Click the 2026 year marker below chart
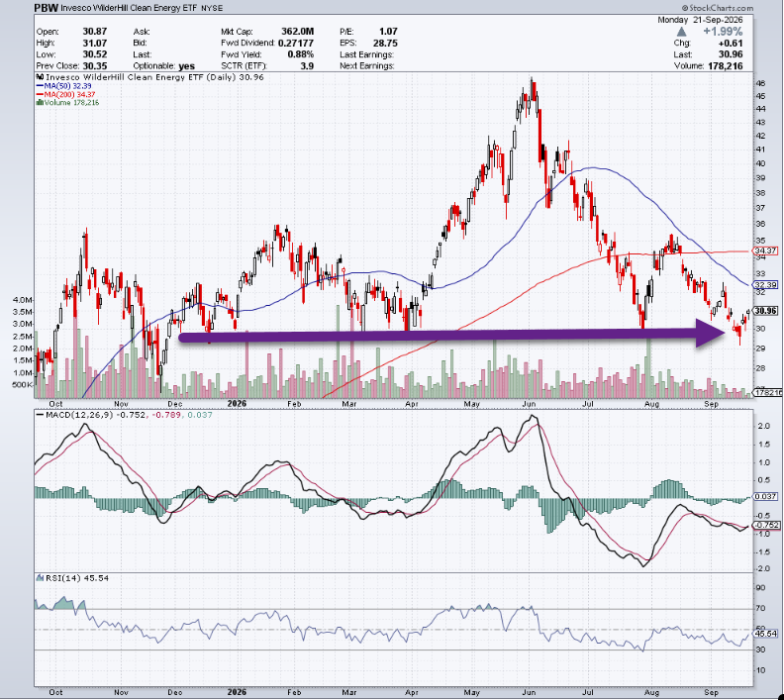 tap(237, 692)
